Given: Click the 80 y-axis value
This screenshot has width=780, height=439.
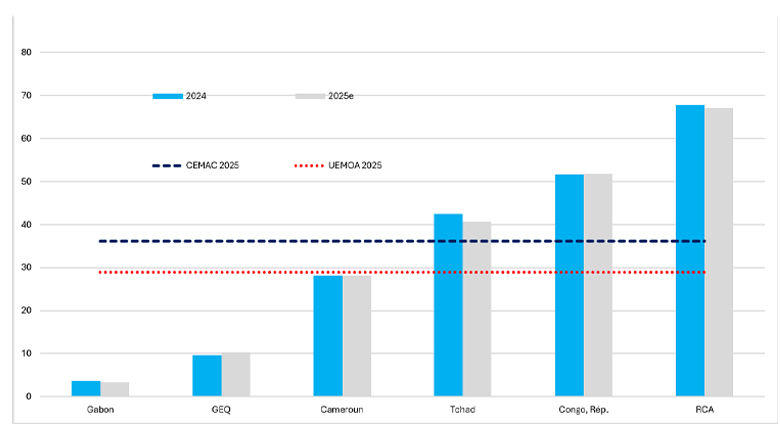Looking at the screenshot, I should coord(26,52).
